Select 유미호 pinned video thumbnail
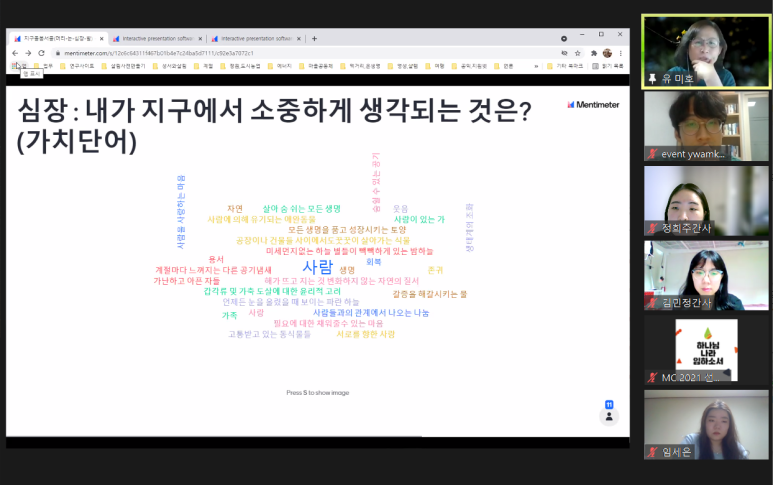 [706, 52]
